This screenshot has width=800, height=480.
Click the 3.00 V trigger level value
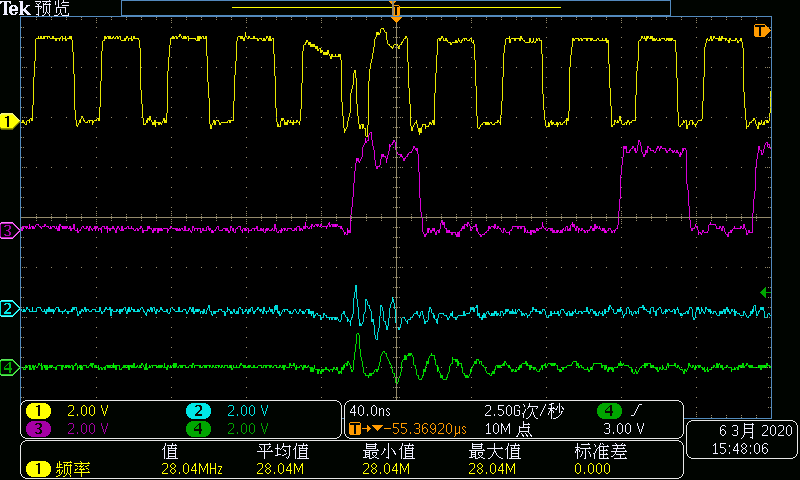[623, 428]
